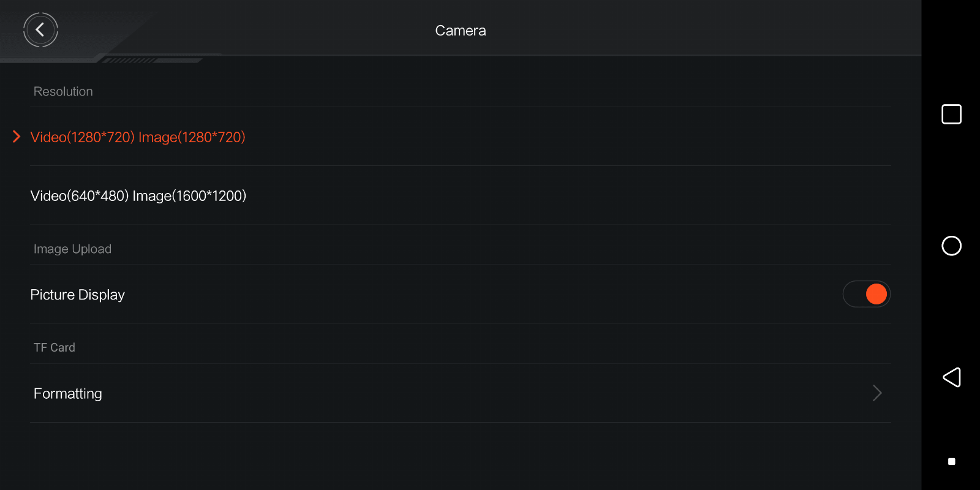
Task: Click the Picture Display label
Action: pos(78,295)
